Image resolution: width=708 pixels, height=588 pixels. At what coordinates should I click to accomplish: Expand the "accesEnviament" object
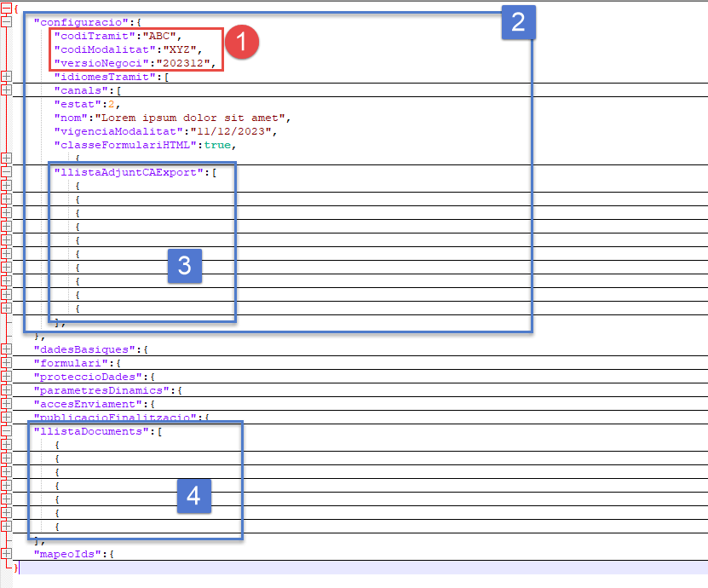[6, 404]
